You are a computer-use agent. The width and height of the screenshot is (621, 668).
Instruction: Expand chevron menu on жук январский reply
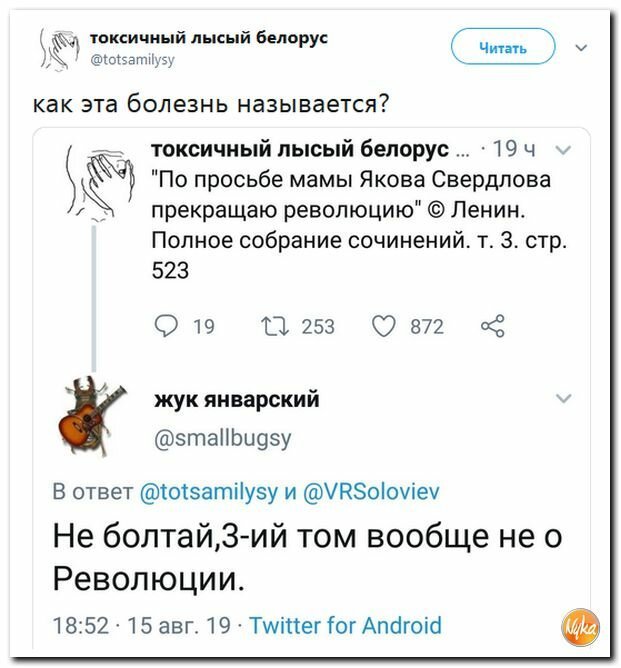564,398
